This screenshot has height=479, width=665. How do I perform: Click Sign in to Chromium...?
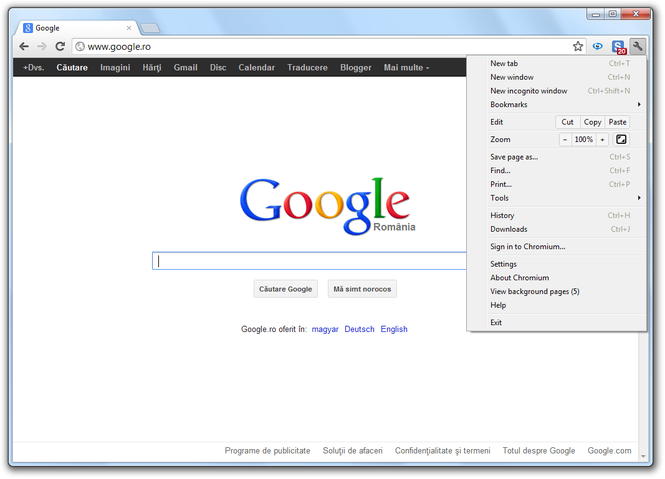[x=566, y=247]
